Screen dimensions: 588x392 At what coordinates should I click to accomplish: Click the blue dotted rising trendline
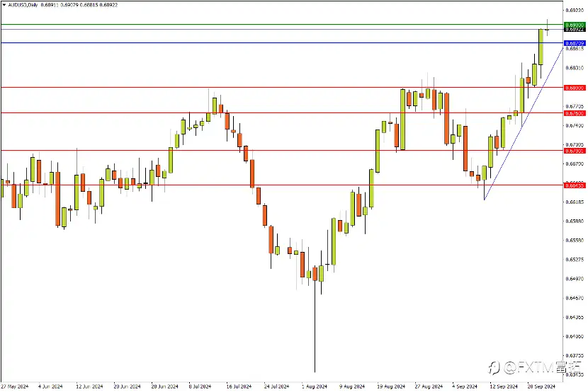click(524, 124)
